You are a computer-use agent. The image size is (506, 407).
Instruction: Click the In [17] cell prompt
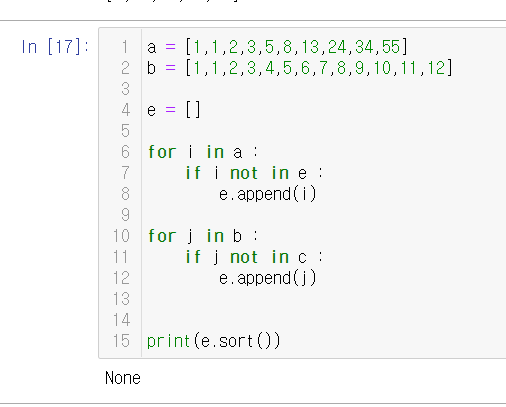pos(55,47)
